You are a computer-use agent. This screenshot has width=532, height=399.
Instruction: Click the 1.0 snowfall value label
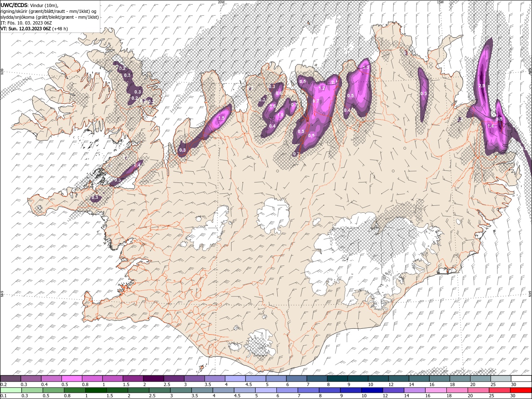click(x=281, y=115)
